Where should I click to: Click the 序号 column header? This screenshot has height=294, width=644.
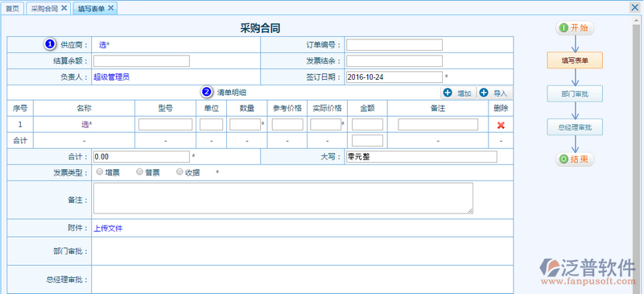tap(20, 109)
